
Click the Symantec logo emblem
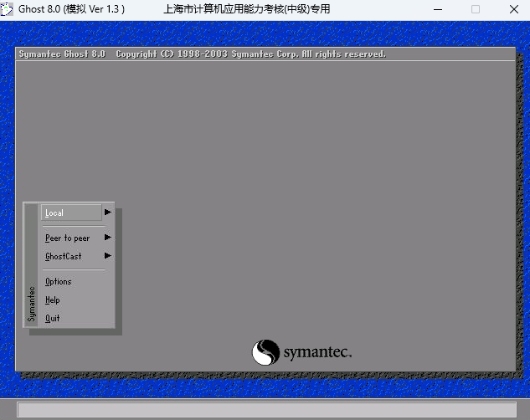tap(265, 352)
